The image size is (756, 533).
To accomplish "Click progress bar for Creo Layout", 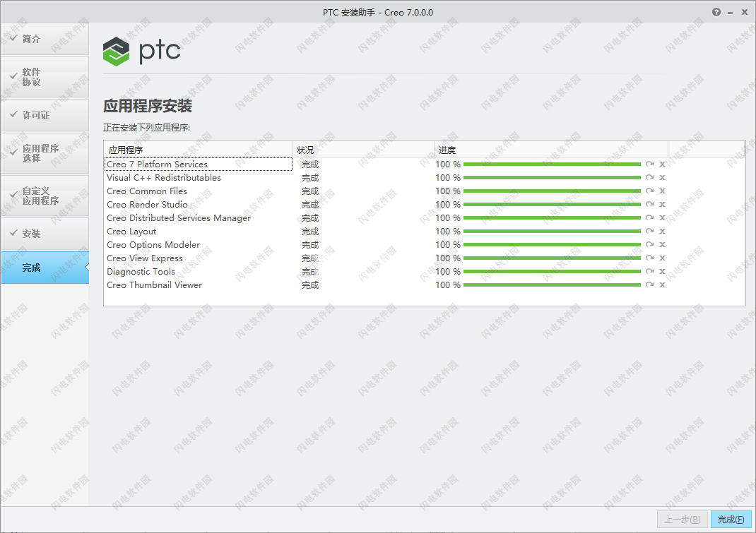I will [x=552, y=232].
